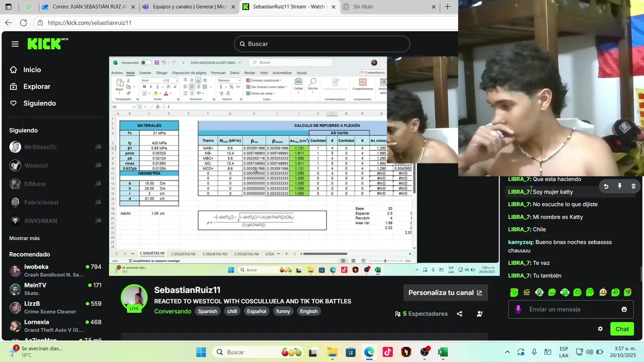Open Windows Start menu on taskbar

tap(201, 352)
